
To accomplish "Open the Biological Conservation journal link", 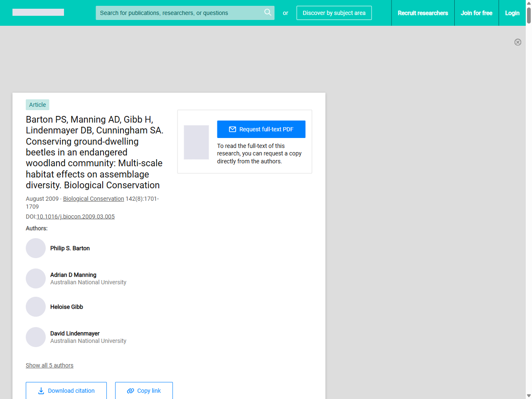I will 93,199.
